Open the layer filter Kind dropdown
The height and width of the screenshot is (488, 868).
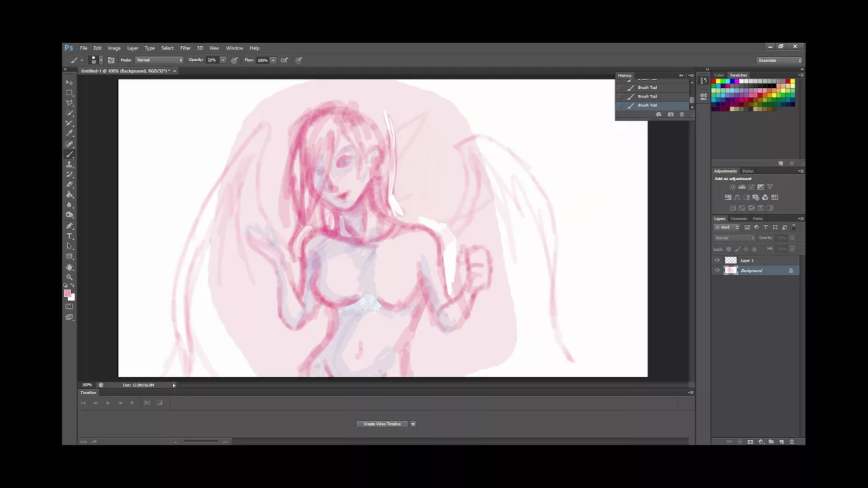click(727, 227)
